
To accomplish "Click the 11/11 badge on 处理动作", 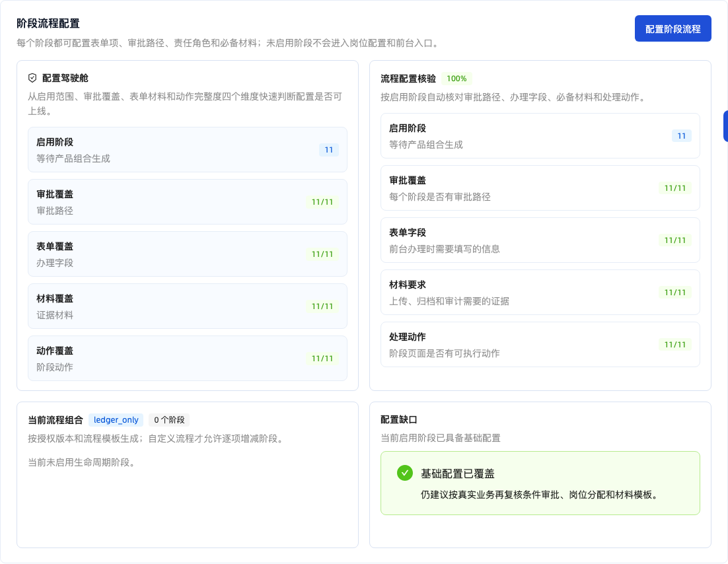I will coord(675,345).
